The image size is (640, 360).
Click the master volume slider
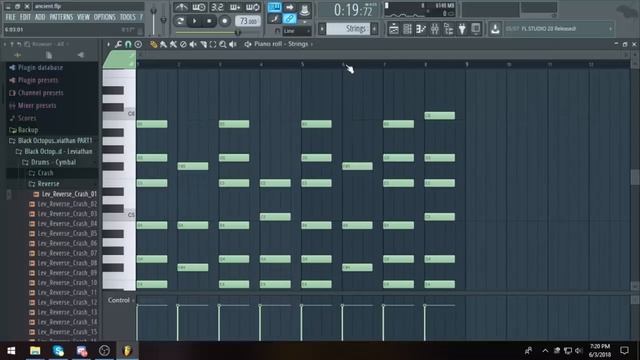click(x=154, y=19)
